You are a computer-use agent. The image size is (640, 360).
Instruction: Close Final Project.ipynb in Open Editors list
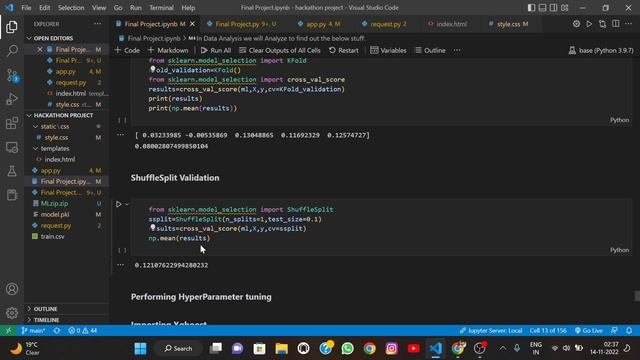pos(40,49)
